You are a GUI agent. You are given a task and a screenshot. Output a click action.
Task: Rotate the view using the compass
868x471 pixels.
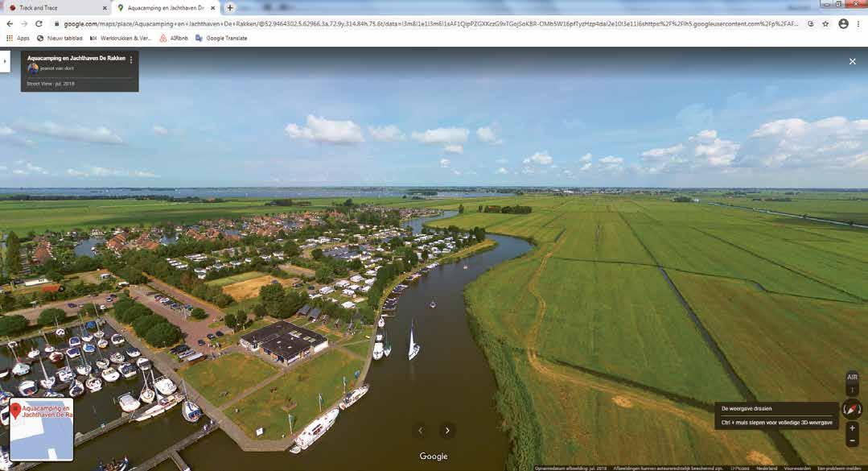pos(852,410)
